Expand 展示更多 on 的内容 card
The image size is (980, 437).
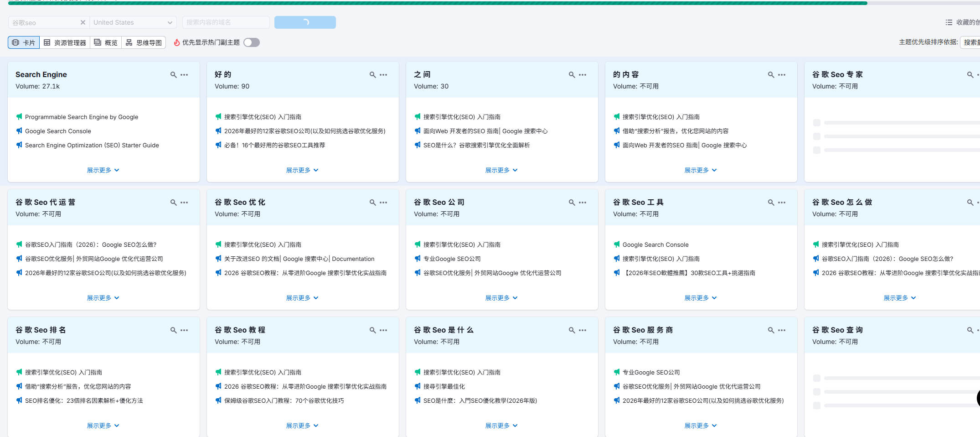point(701,170)
